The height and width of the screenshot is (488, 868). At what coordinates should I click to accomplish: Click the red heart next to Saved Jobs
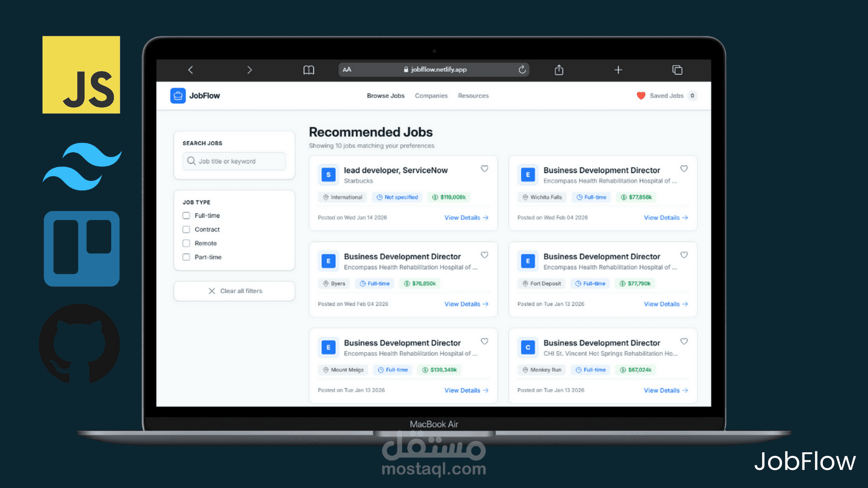click(641, 96)
